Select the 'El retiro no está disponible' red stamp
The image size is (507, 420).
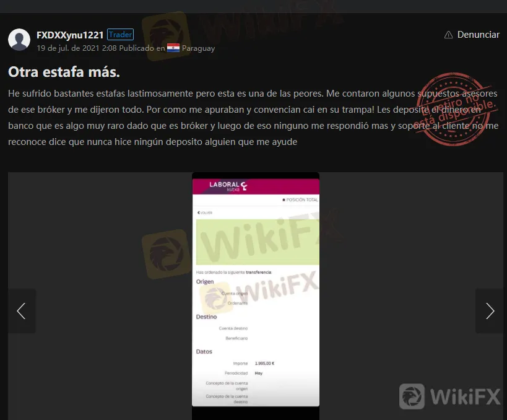point(455,110)
